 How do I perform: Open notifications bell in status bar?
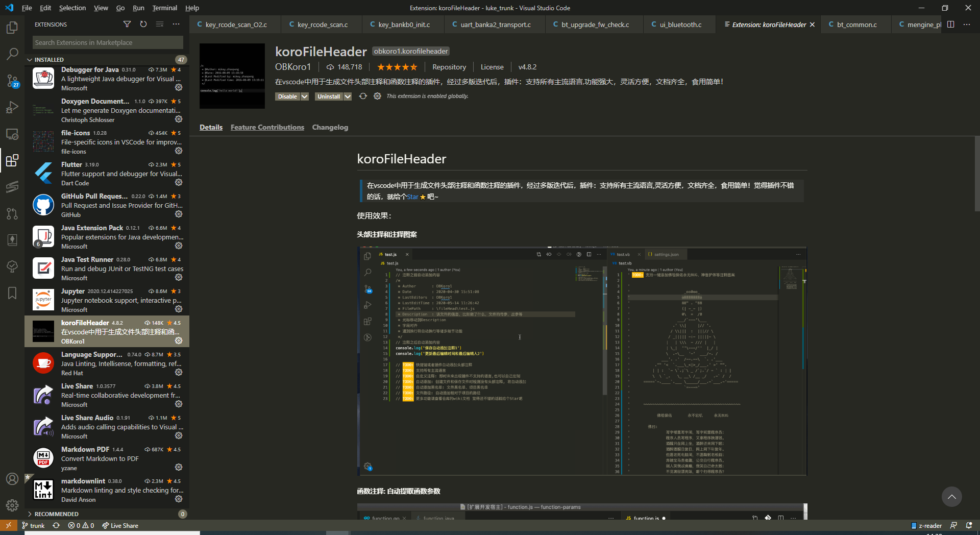(x=969, y=525)
